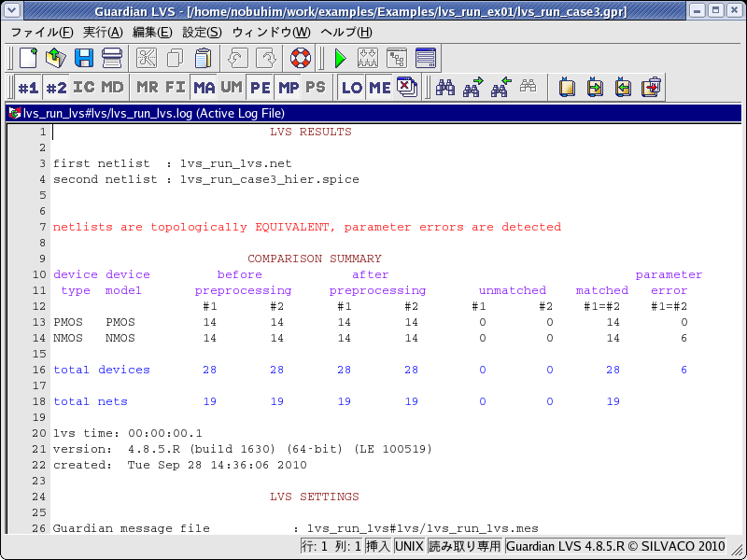
Task: Click the clipboard paste icon
Action: tap(204, 58)
